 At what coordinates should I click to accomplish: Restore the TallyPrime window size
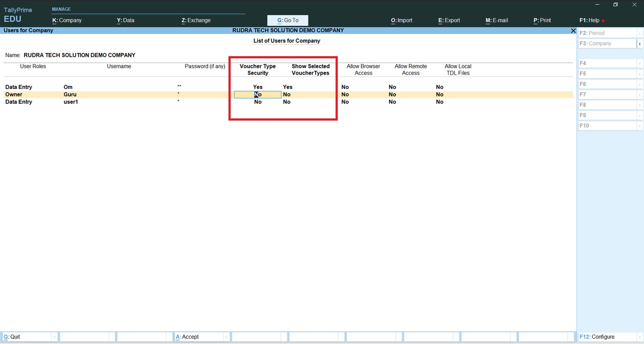pyautogui.click(x=615, y=5)
